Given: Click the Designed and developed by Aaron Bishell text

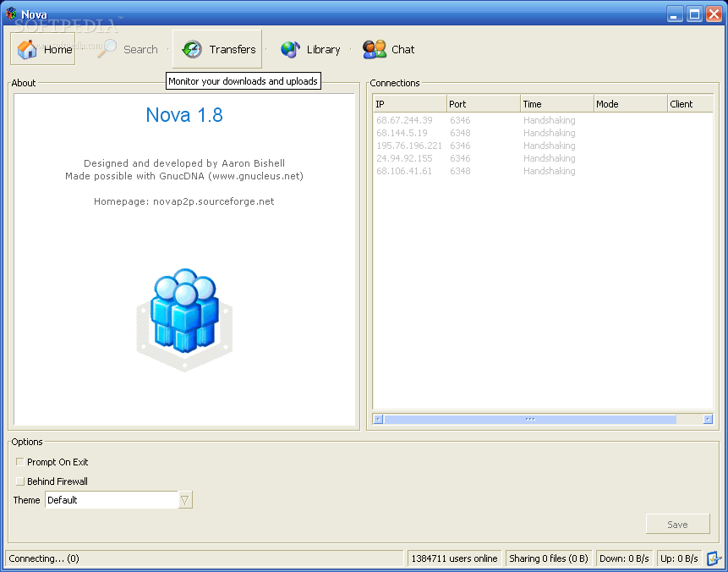Looking at the screenshot, I should coord(183,163).
